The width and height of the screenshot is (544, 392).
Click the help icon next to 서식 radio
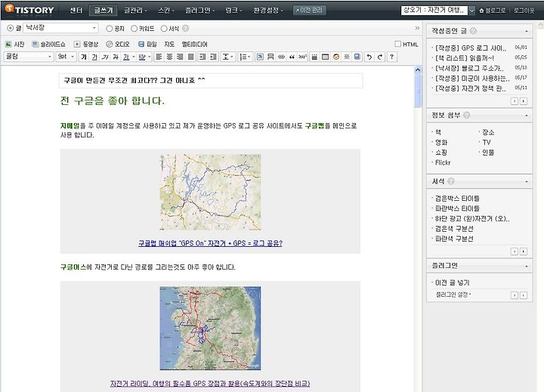(x=186, y=29)
